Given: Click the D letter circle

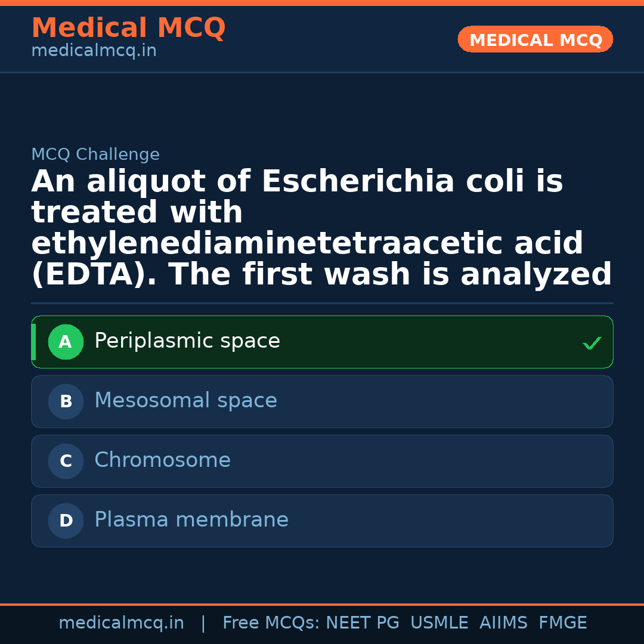Looking at the screenshot, I should coord(66,521).
